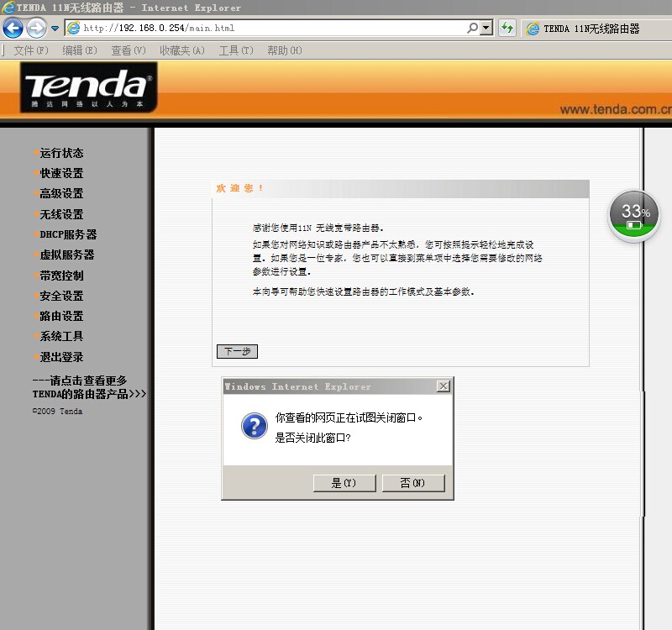Open 系统工具 in the sidebar
Screen dimensions: 672x630
(61, 336)
